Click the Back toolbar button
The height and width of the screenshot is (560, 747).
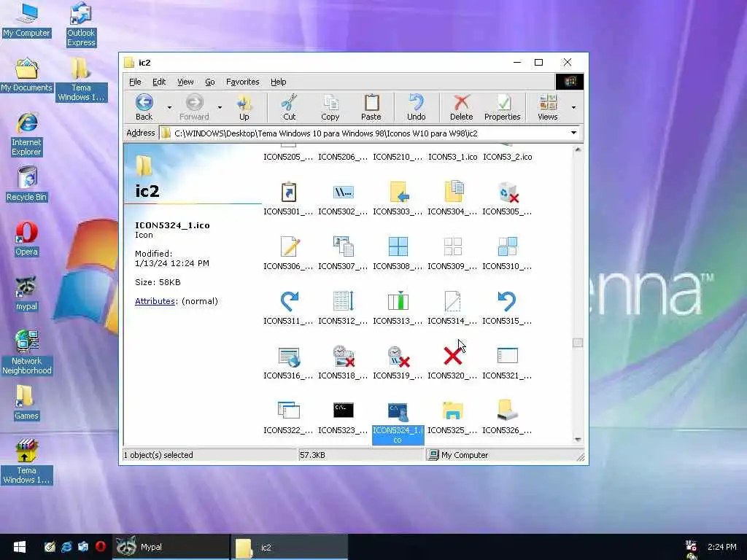[144, 107]
